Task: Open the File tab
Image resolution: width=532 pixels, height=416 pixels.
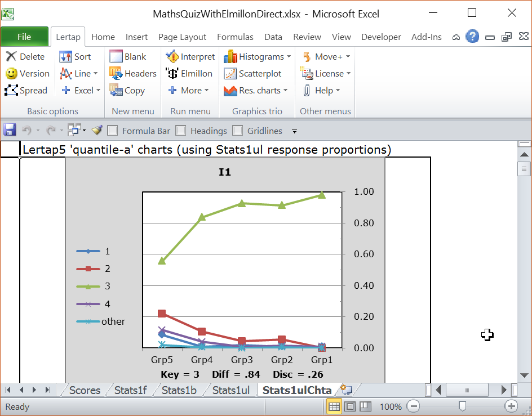Action: pos(24,37)
